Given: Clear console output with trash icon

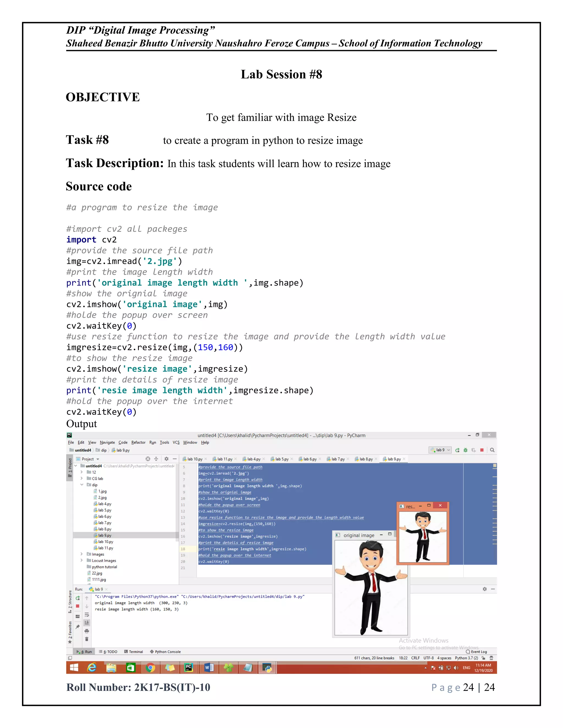Looking at the screenshot, I should click(87, 639).
